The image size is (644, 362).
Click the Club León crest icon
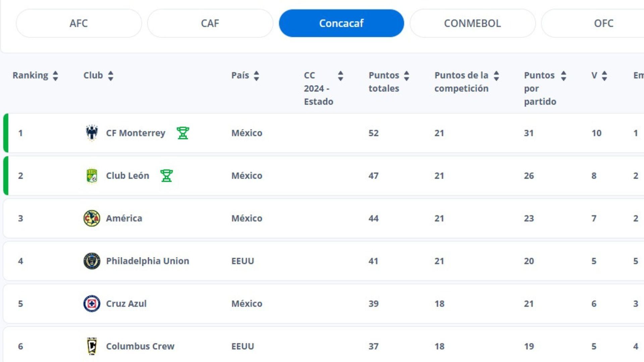(x=92, y=176)
